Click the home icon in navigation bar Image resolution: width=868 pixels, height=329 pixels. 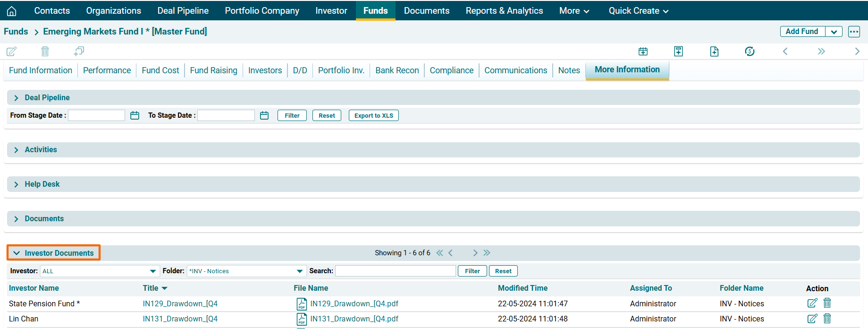coord(11,11)
